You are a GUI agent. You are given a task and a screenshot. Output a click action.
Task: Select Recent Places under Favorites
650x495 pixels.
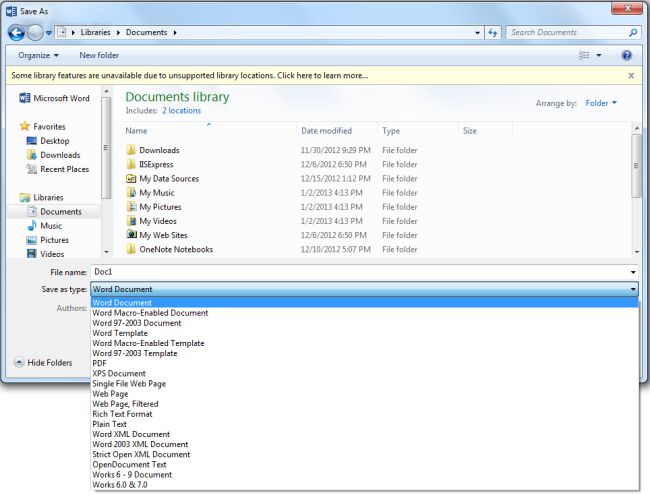(x=58, y=169)
